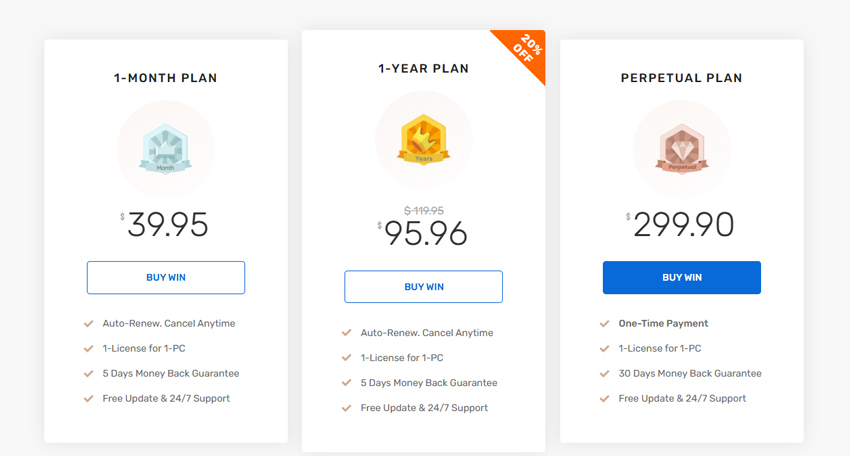This screenshot has height=456, width=850.
Task: Click checkmark next to 1-Year Free Update & 24/7 Support
Action: pos(346,408)
